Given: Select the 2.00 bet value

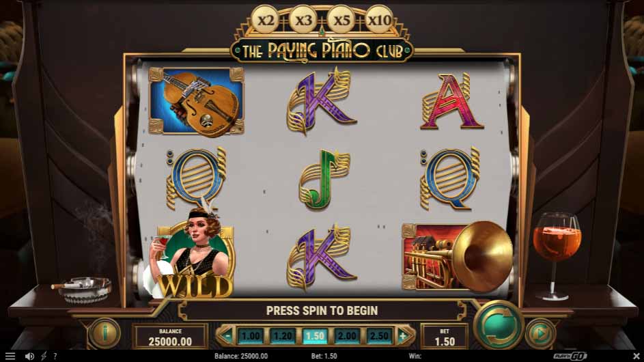Looking at the screenshot, I should 347,336.
